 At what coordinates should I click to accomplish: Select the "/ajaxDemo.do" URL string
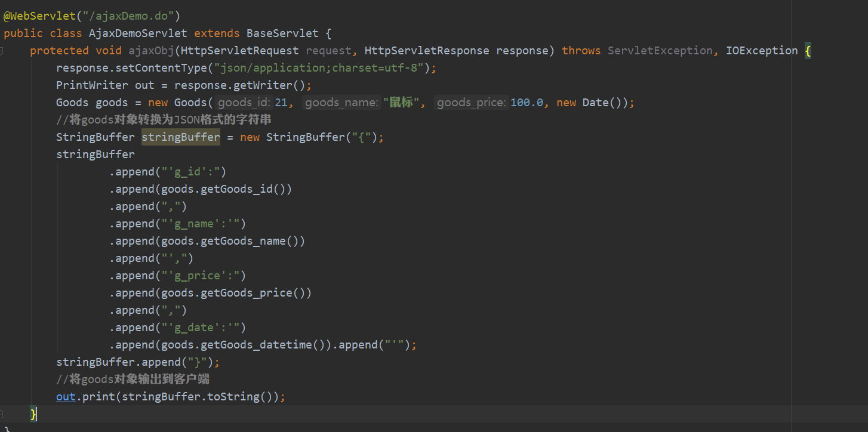tap(128, 16)
